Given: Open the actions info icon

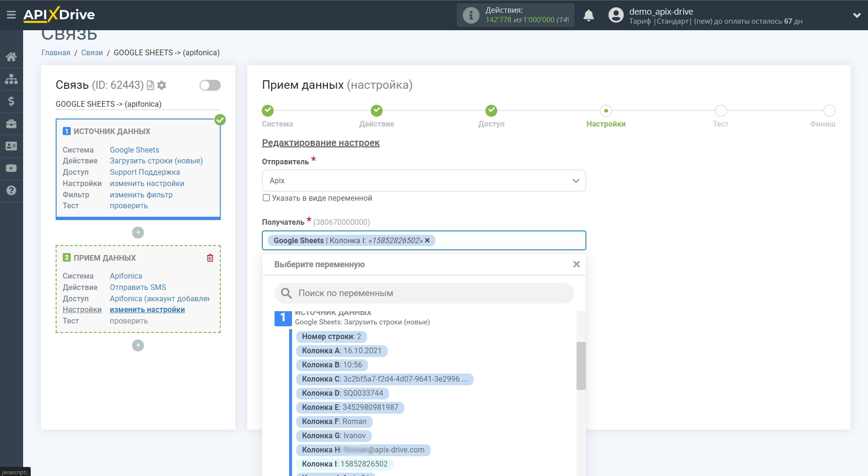Looking at the screenshot, I should [471, 15].
